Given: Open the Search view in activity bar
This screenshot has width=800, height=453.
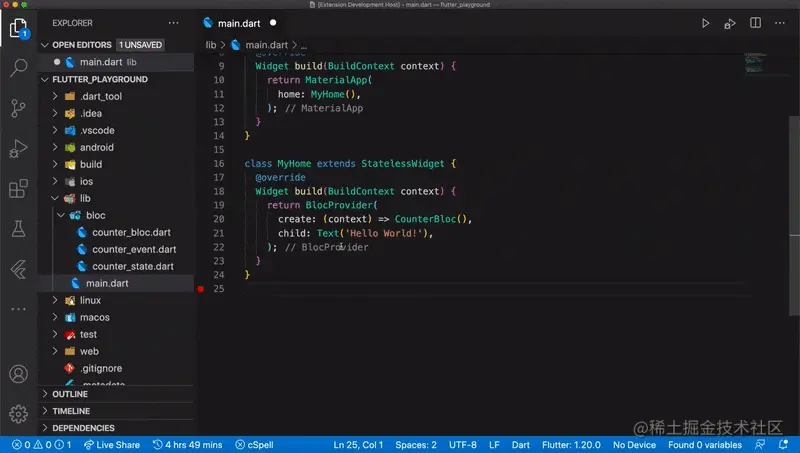Looking at the screenshot, I should pyautogui.click(x=19, y=67).
